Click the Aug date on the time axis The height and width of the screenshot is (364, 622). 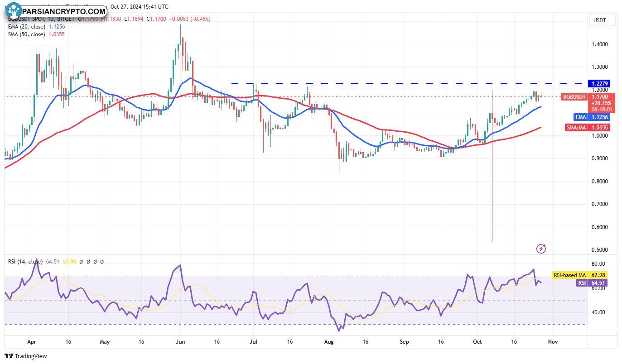click(329, 342)
